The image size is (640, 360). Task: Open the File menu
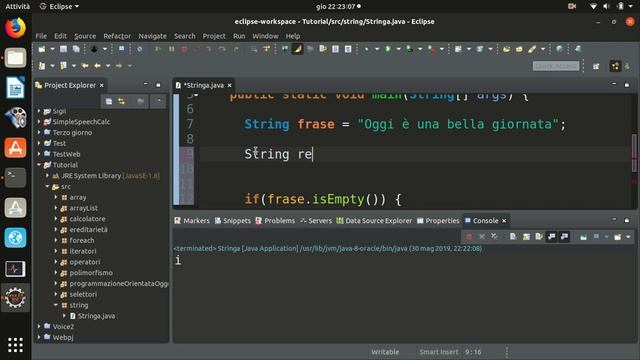point(41,36)
